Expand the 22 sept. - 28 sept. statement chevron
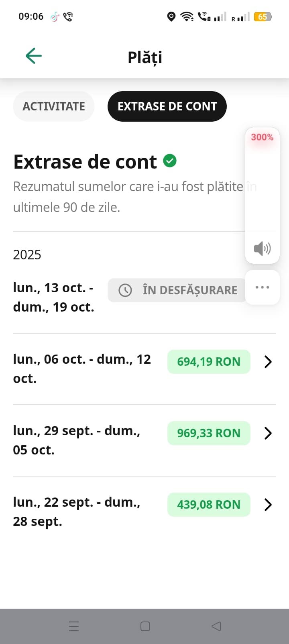 [x=268, y=505]
